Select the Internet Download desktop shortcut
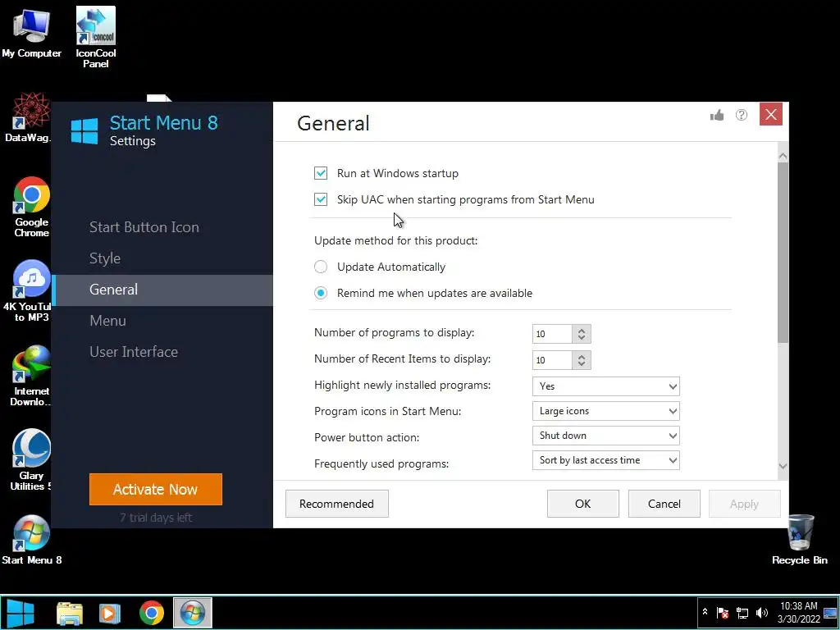Screen dimensions: 840x630 pos(30,376)
